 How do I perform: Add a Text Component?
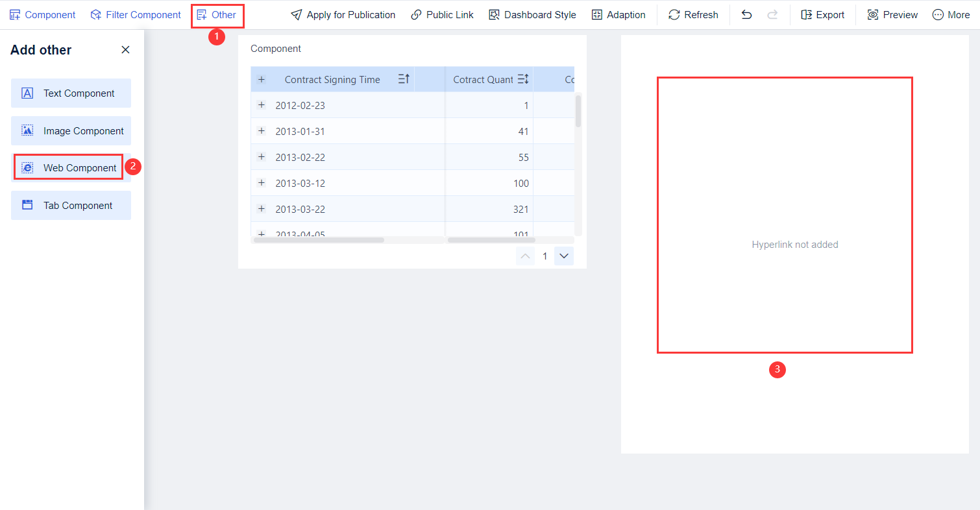71,93
